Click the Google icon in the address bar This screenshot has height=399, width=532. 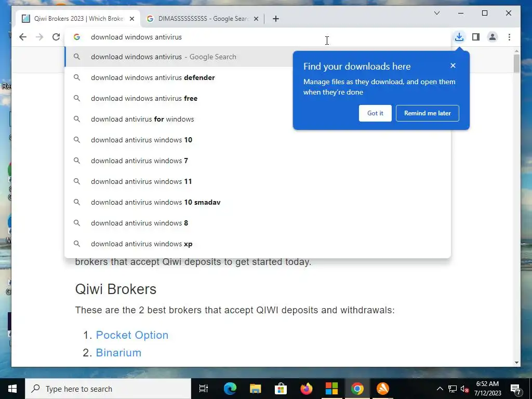pos(77,37)
